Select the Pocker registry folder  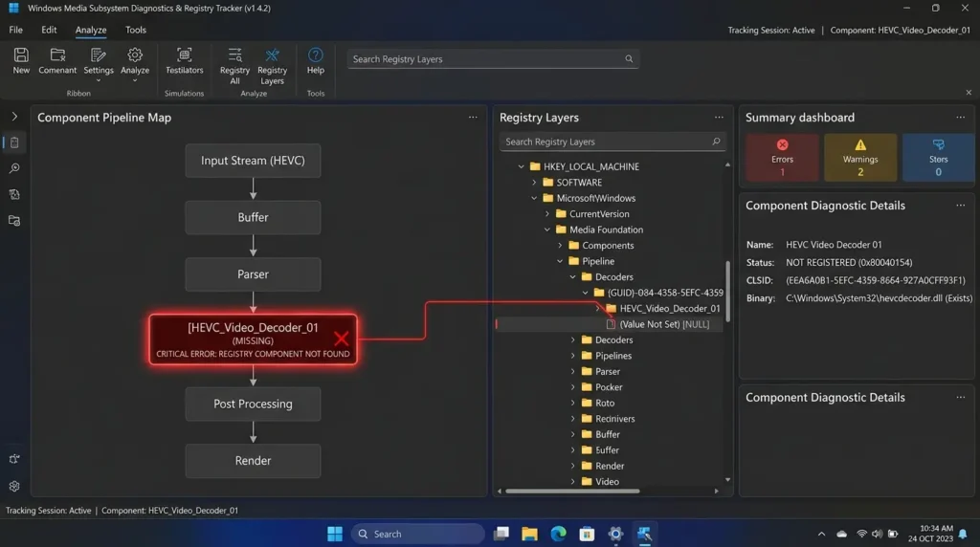(x=608, y=387)
